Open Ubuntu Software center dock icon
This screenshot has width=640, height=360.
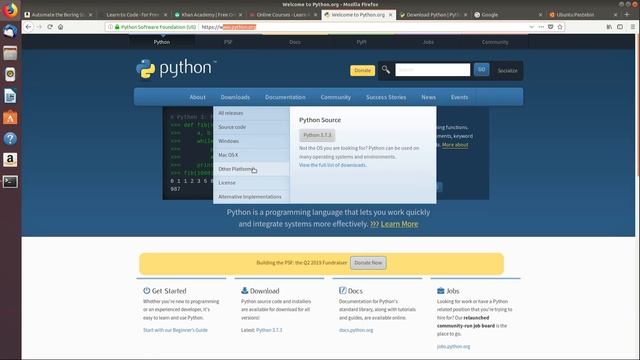click(x=10, y=118)
